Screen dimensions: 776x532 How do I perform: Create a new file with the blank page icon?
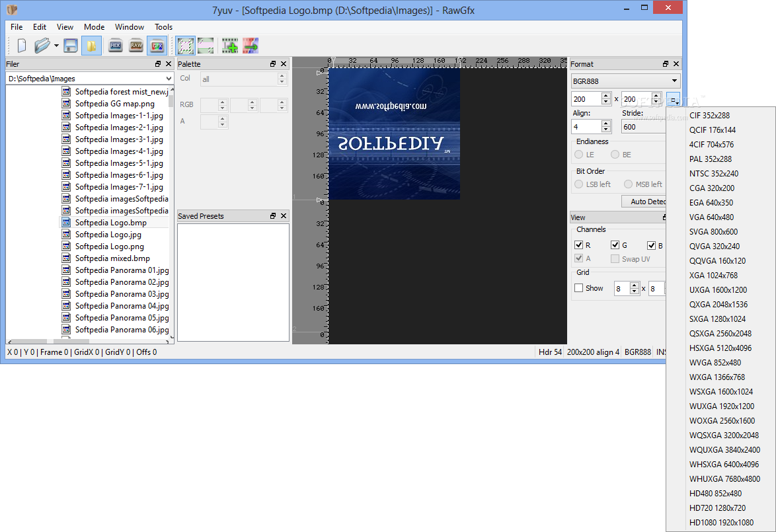21,46
